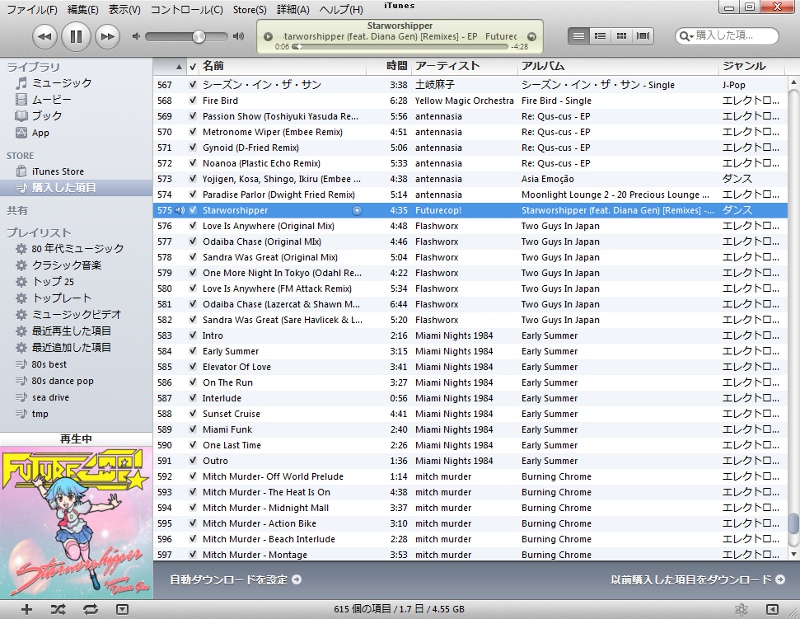The width and height of the screenshot is (800, 619).
Task: Toggle repeat playback
Action: click(x=90, y=609)
